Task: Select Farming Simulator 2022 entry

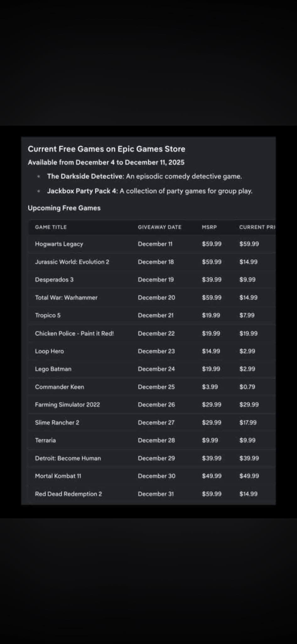Action: pyautogui.click(x=67, y=405)
